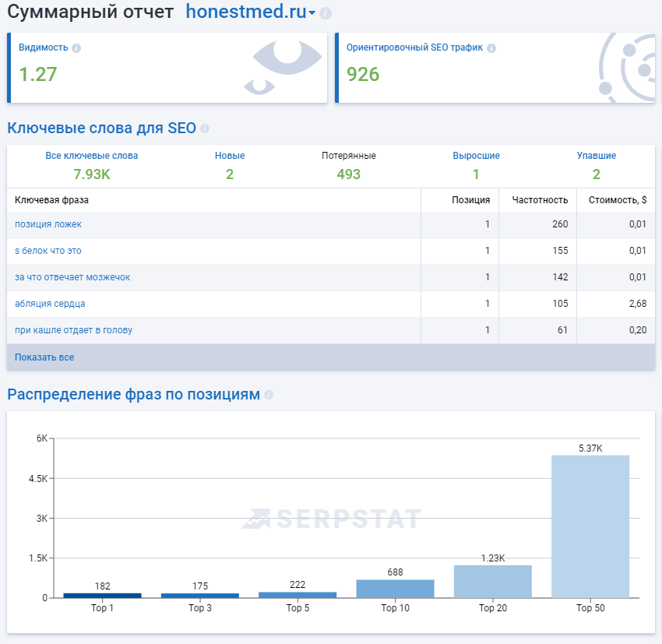The width and height of the screenshot is (662, 644).
Task: Open keyword s белок что это
Action: pyautogui.click(x=48, y=251)
